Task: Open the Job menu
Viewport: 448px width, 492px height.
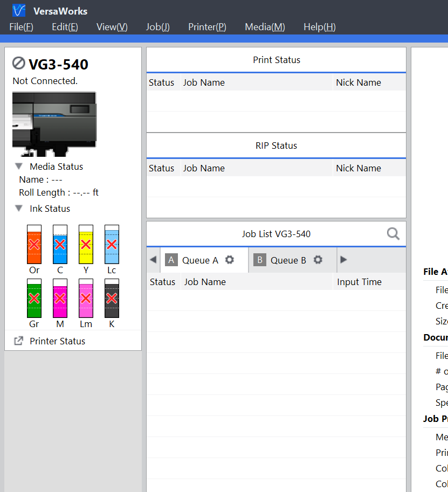Action: pos(158,27)
